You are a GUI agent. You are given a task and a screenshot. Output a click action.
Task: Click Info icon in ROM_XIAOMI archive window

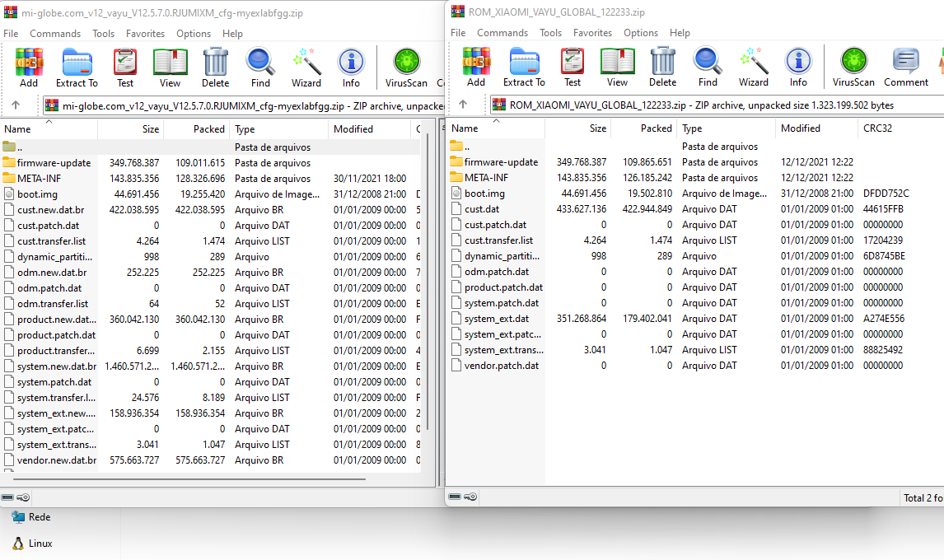798,67
